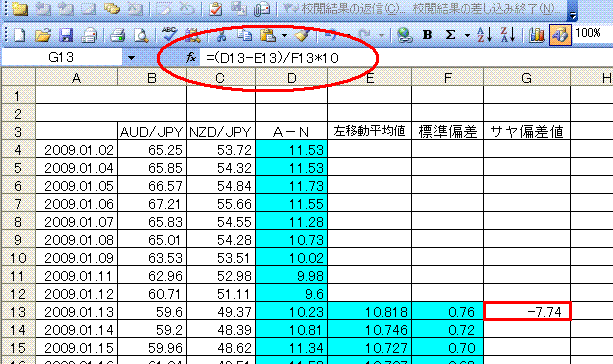This screenshot has height=364, width=613.
Task: Click the Print icon
Action: [x=117, y=36]
